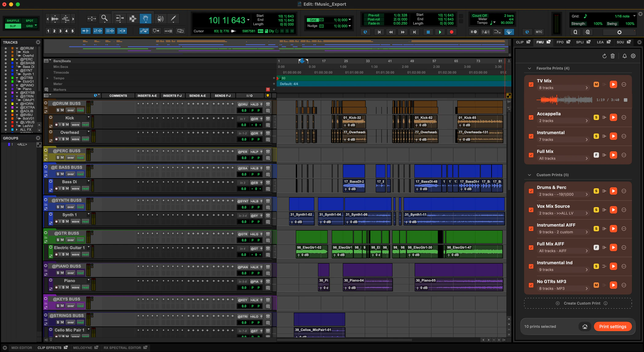Expand TV Mix tracks chevron
This screenshot has height=352, width=644.
(587, 88)
